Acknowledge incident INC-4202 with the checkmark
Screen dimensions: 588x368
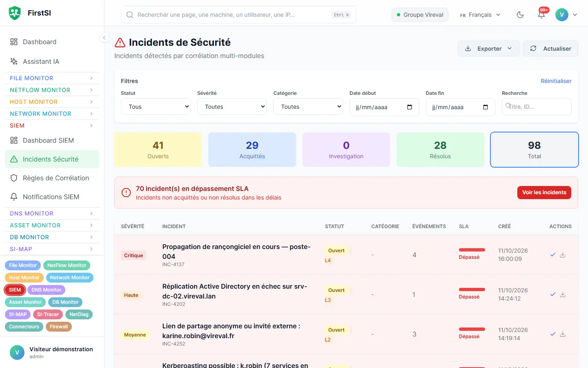tap(553, 294)
